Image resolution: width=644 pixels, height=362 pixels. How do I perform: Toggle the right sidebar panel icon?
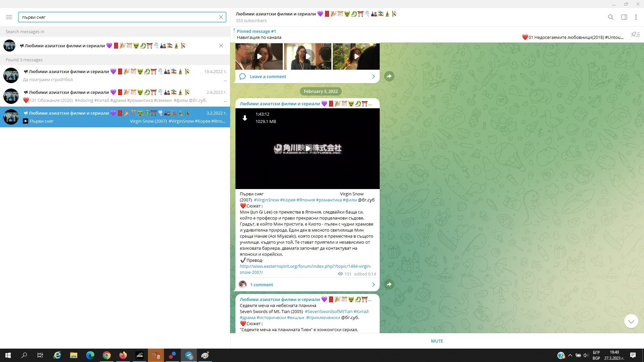[624, 17]
